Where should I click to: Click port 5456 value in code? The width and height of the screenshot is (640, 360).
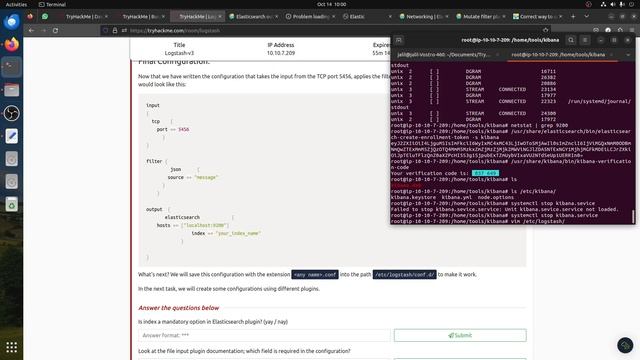pos(184,129)
